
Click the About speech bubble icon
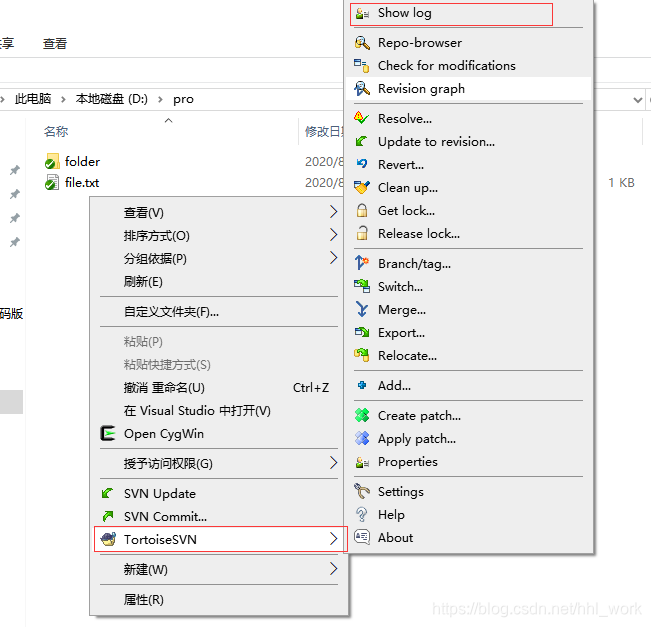click(x=362, y=537)
